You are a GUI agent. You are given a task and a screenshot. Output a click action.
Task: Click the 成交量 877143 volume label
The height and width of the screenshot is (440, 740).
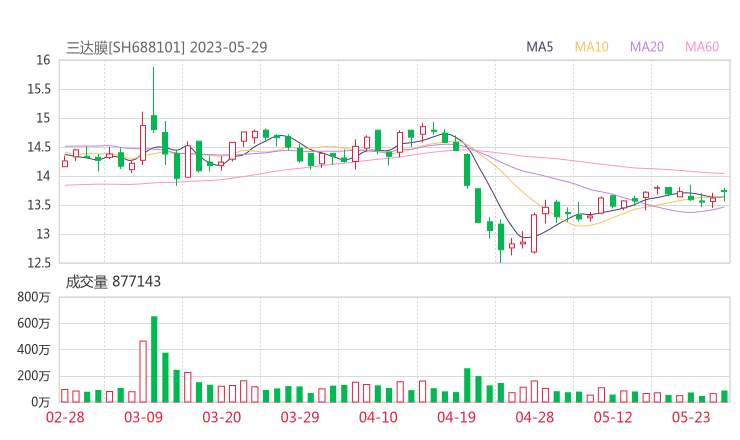113,282
